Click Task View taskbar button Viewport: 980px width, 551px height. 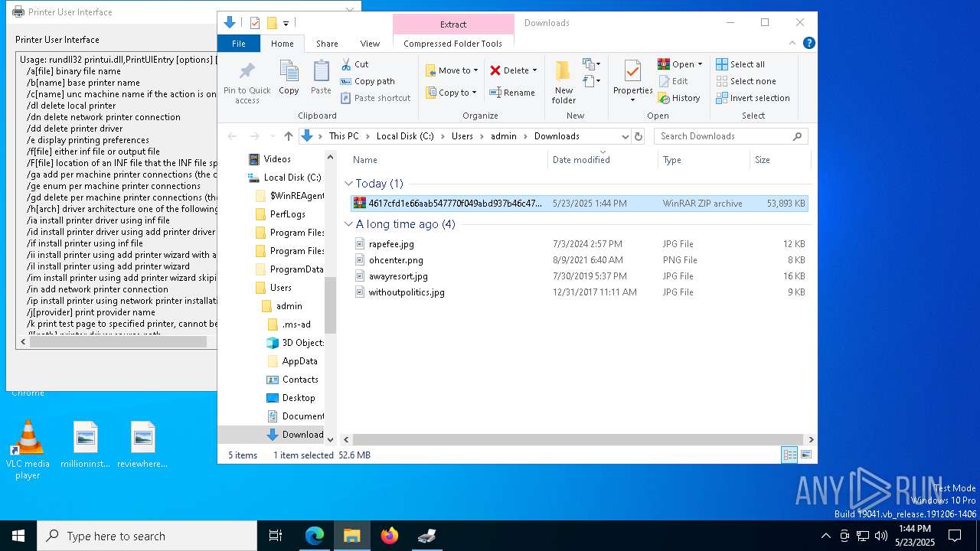point(276,536)
